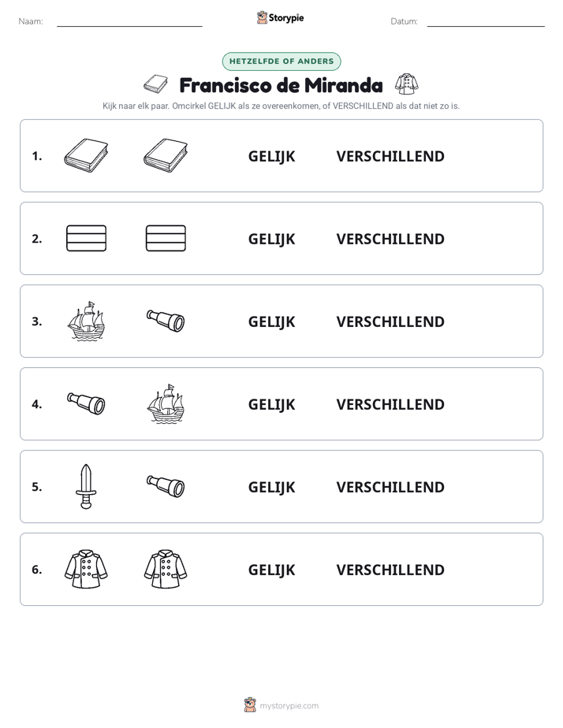Choose VERSCHILLEND for row 5
Viewport: 563px width, 728px height.
[390, 487]
